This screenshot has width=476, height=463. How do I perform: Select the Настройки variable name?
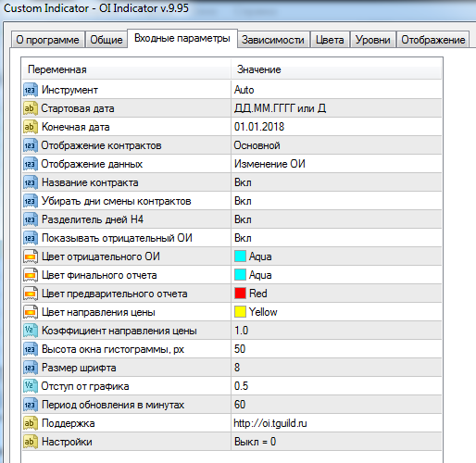pyautogui.click(x=67, y=442)
